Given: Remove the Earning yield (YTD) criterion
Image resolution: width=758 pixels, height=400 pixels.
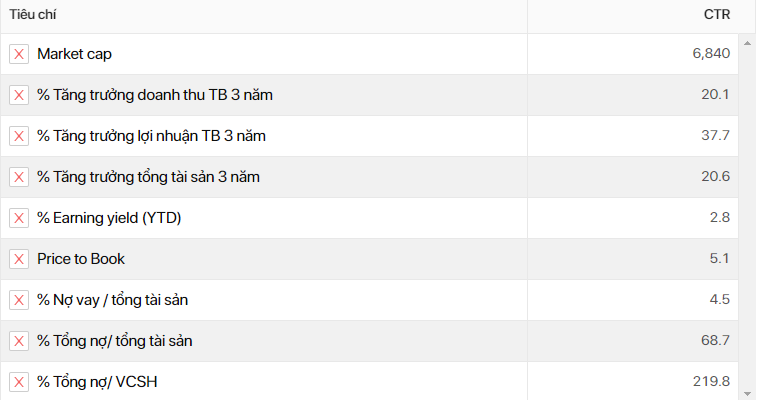Looking at the screenshot, I should (x=19, y=218).
